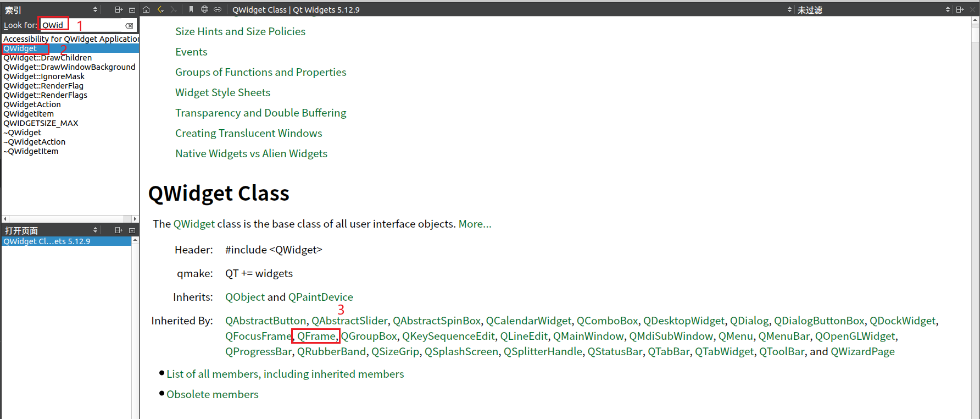Navigate back to previous help page
This screenshot has width=980, height=419.
click(x=160, y=9)
